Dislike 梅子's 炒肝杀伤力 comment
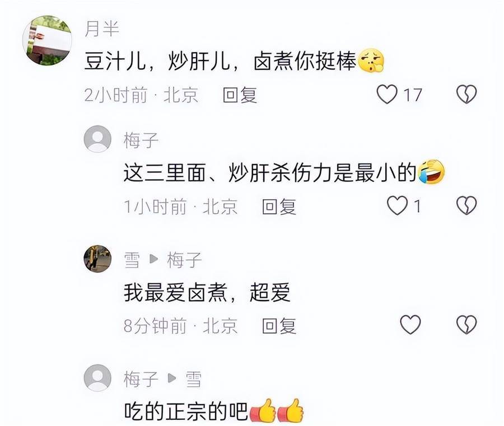504x426 pixels. [x=466, y=205]
